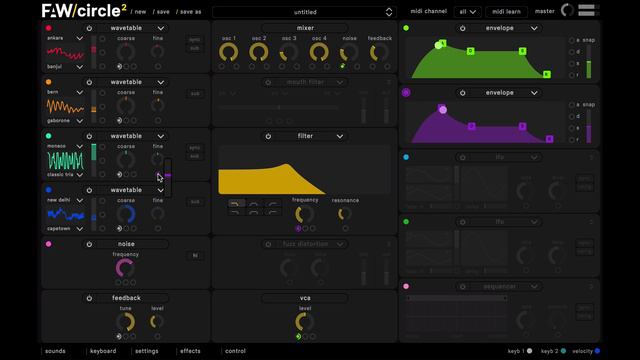Image resolution: width=640 pixels, height=360 pixels.
Task: Click the teal modulation dot of oscillator 3
Action: point(49,136)
